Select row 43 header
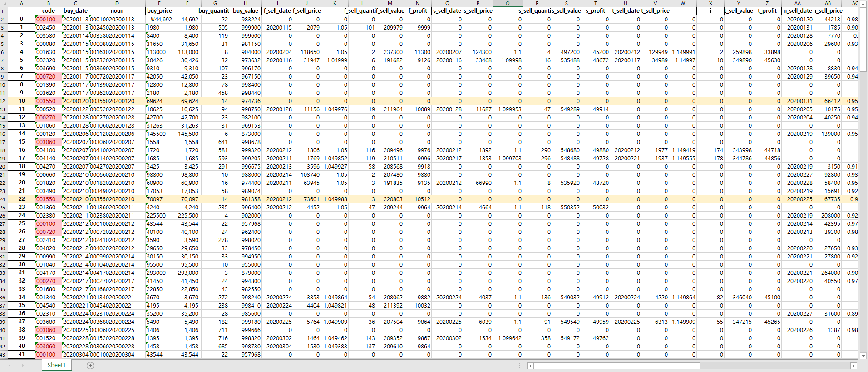 pos(4,355)
